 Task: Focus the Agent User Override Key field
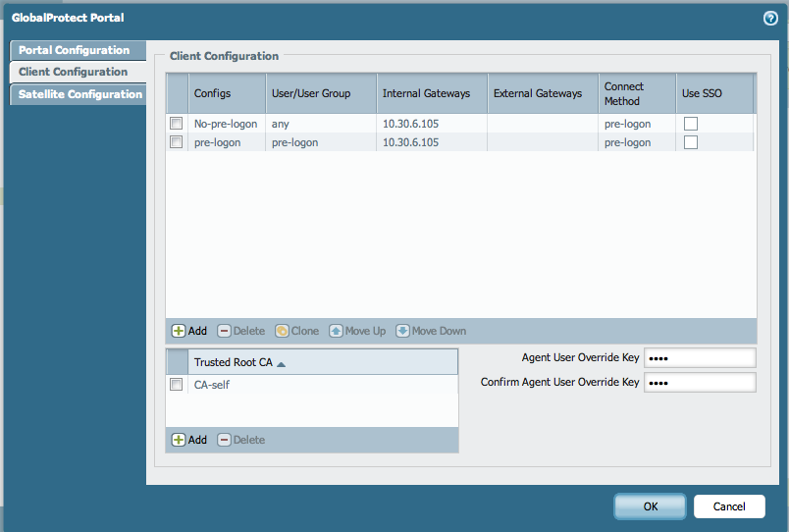[x=699, y=357]
